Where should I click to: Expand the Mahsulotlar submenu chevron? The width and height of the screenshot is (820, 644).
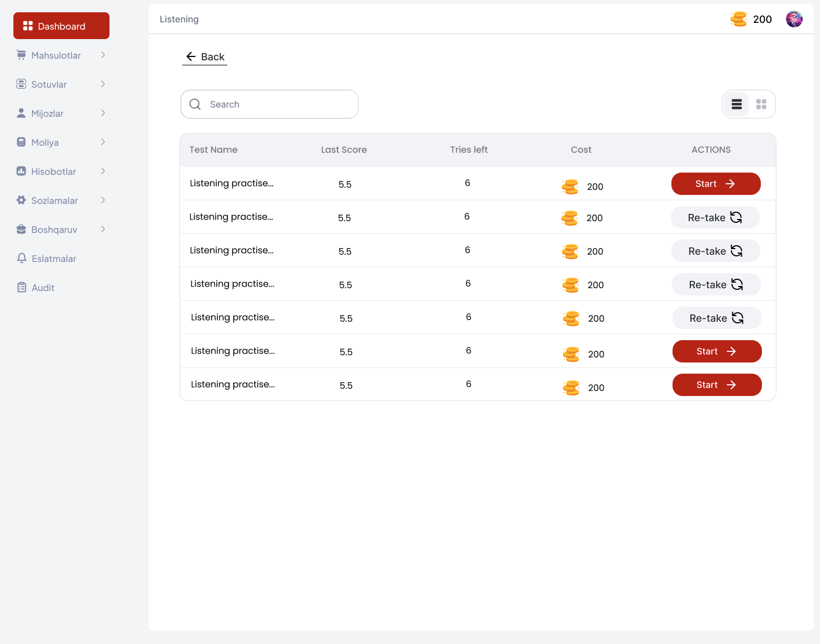click(x=103, y=55)
